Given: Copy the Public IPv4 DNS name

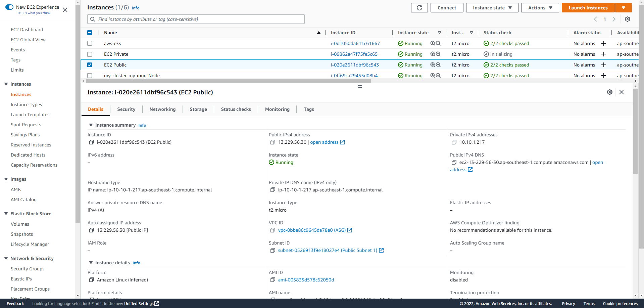Looking at the screenshot, I should tap(454, 162).
